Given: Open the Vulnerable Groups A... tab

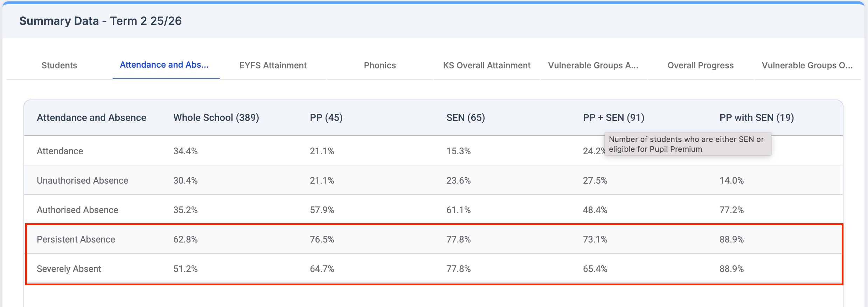Looking at the screenshot, I should point(593,66).
